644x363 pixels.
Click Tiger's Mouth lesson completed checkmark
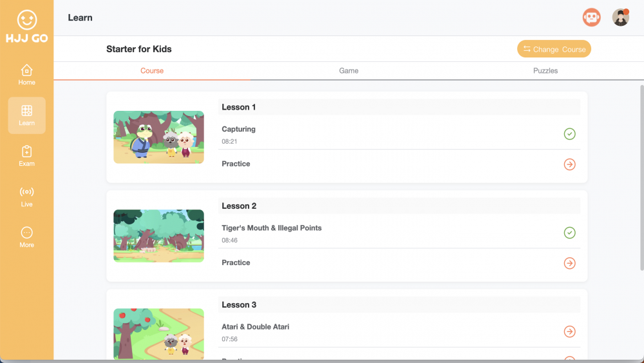pos(569,233)
